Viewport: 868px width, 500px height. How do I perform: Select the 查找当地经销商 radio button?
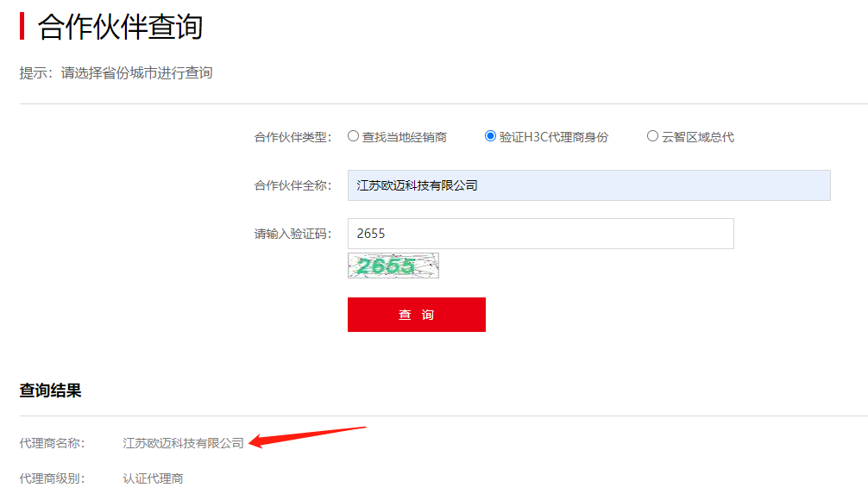tap(353, 136)
